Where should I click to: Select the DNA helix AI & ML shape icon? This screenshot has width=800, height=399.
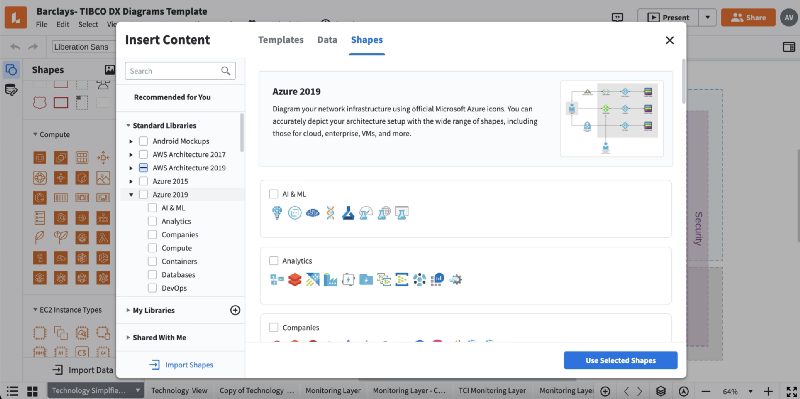coord(330,213)
